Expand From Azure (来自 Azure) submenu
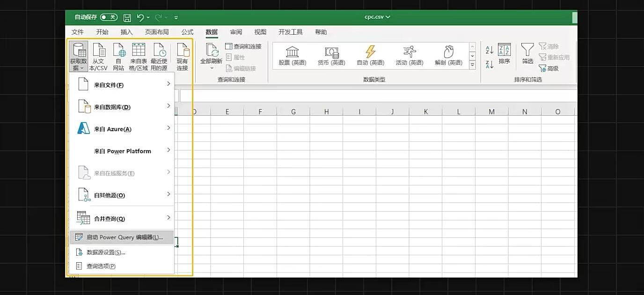The width and height of the screenshot is (644, 295). [121, 128]
